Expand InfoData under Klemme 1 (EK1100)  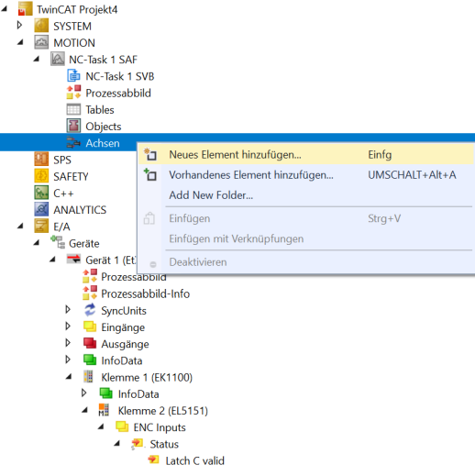(x=84, y=393)
